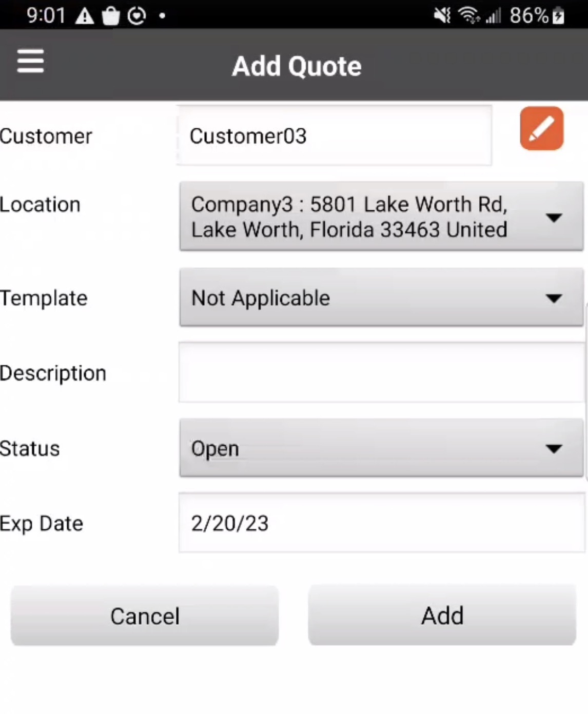Click the Customer field containing Customer03
The image size is (588, 714).
click(334, 136)
